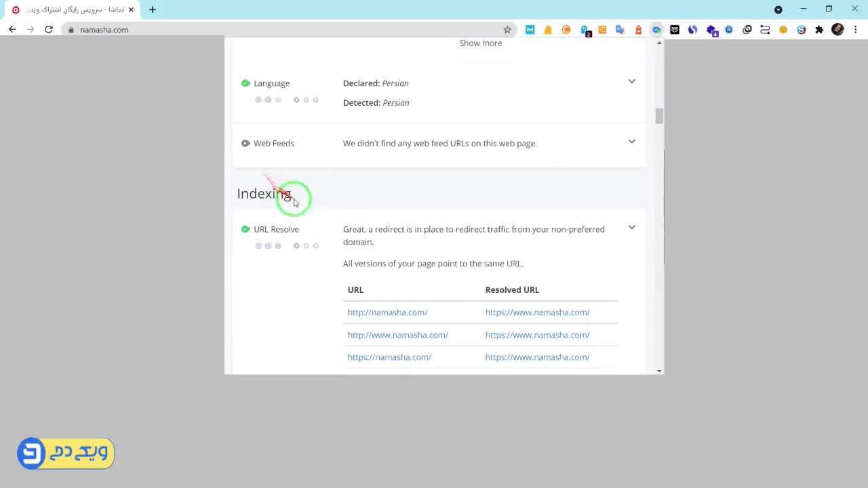Go back using the back arrow

12,30
